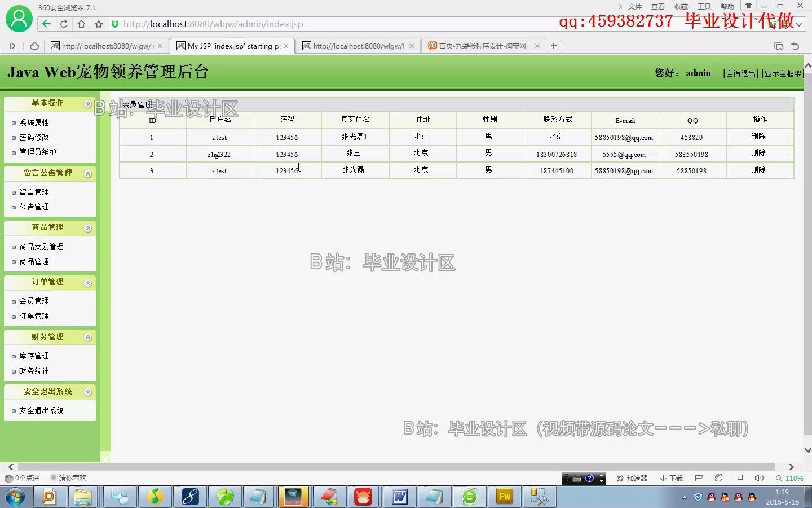Screen dimensions: 812x508
Task: Open the Windows Start button
Action: pyautogui.click(x=15, y=497)
